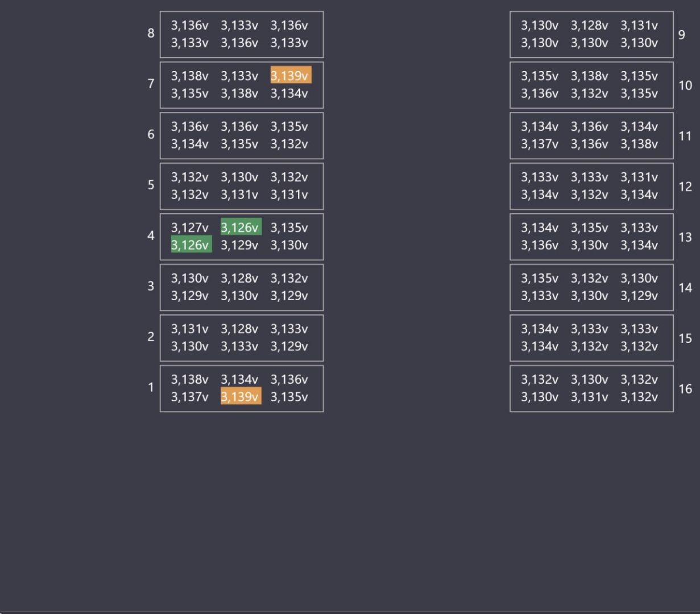Click the module number 8 label

[x=151, y=33]
